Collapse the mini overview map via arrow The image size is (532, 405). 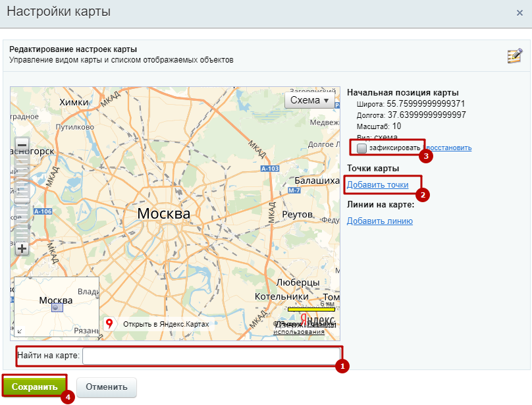(x=19, y=331)
